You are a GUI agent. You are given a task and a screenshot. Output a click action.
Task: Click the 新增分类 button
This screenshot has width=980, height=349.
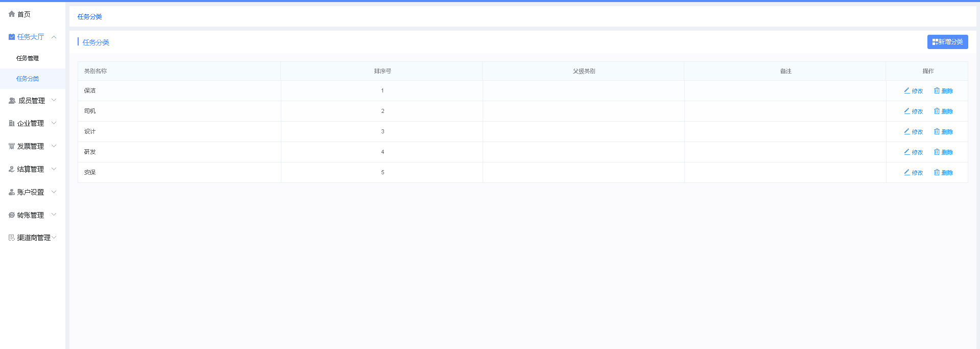[x=947, y=42]
